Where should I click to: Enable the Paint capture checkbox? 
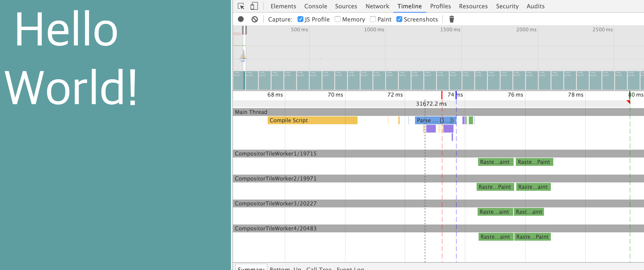click(373, 19)
